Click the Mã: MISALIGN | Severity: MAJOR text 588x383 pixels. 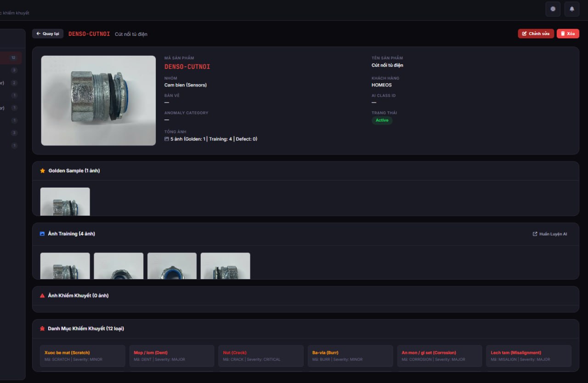(x=520, y=360)
